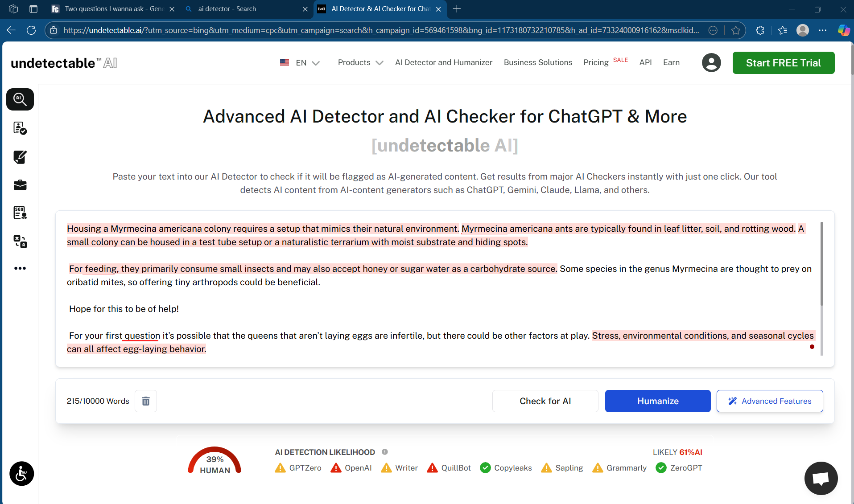
Task: Click the info icon beside AI Detection Likelihood
Action: click(x=385, y=452)
